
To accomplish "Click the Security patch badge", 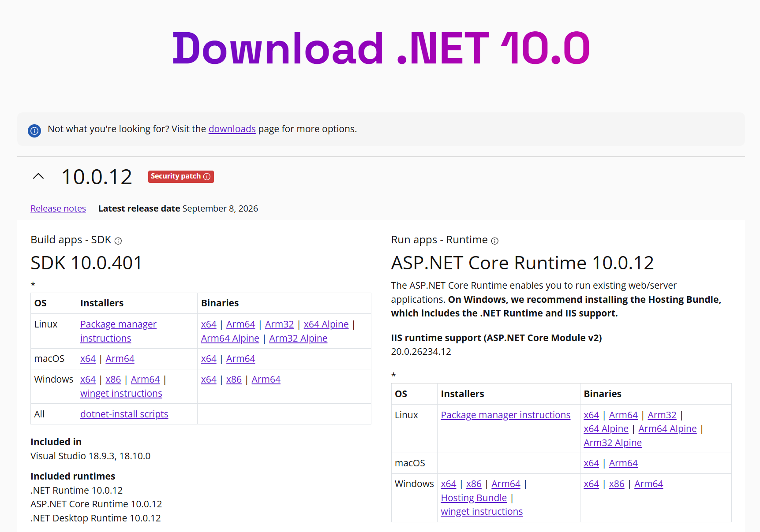I will tap(181, 176).
